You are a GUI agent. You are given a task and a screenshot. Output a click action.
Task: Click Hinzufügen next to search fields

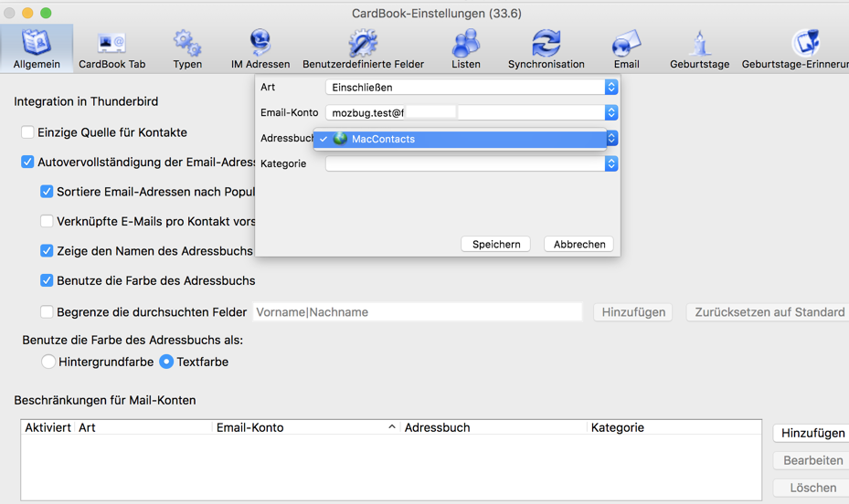(x=633, y=312)
